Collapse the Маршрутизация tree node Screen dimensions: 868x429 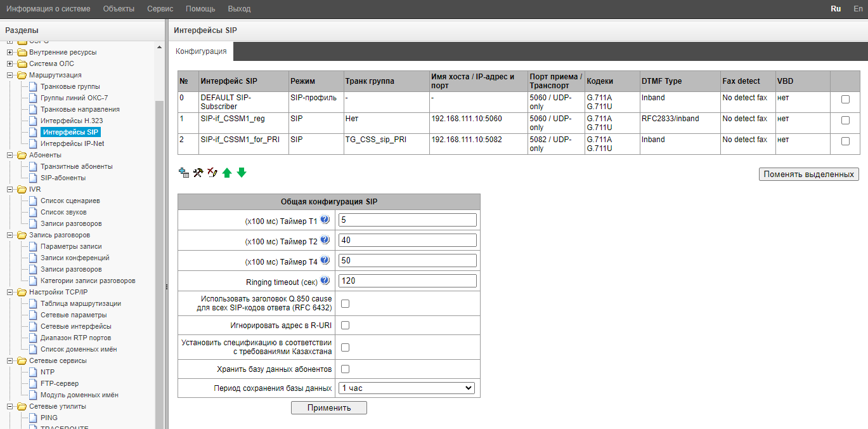point(10,75)
